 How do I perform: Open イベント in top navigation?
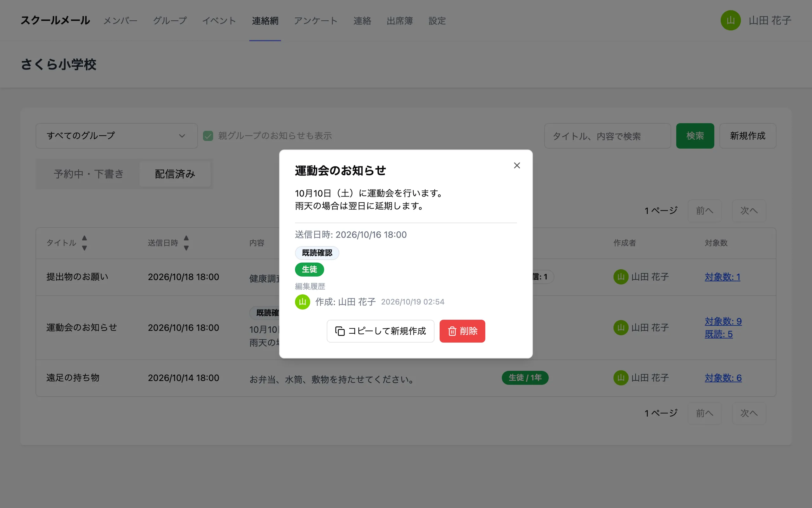click(x=219, y=21)
